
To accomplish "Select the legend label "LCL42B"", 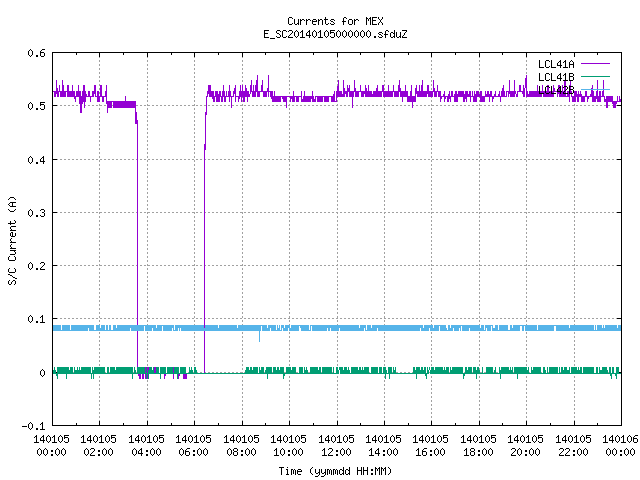I will click(556, 90).
